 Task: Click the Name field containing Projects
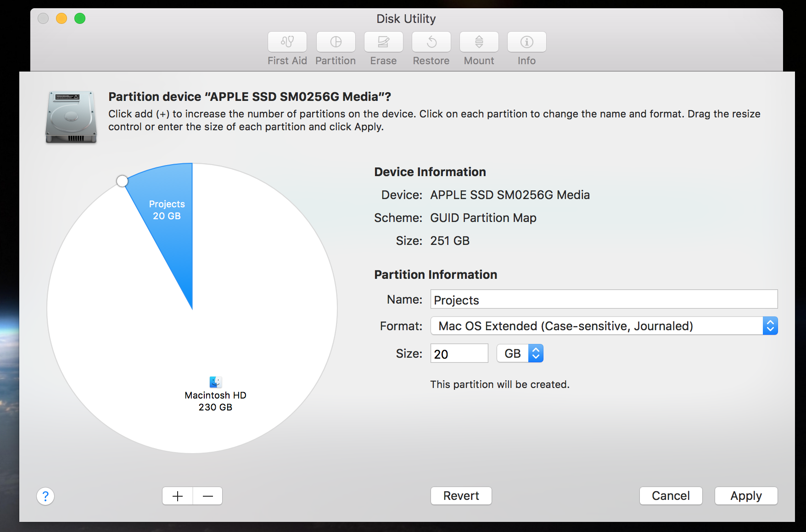pos(604,299)
